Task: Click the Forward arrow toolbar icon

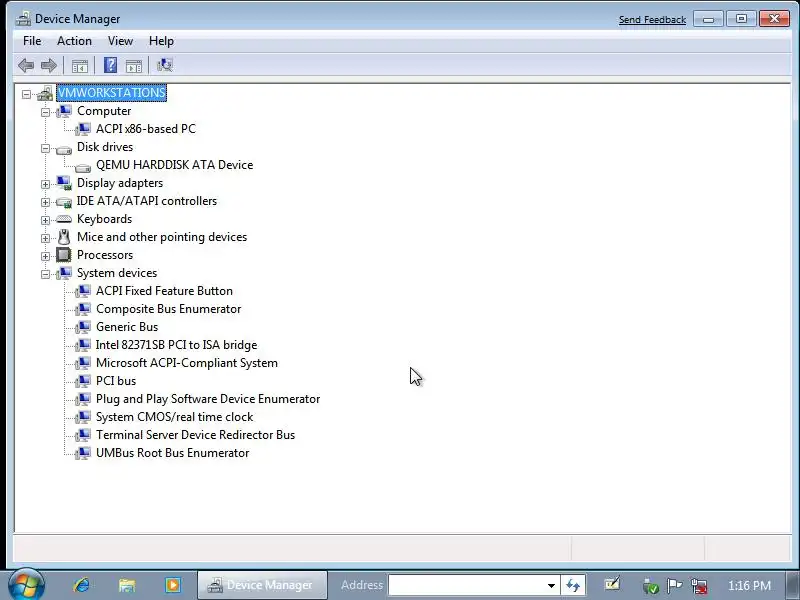Action: point(48,65)
